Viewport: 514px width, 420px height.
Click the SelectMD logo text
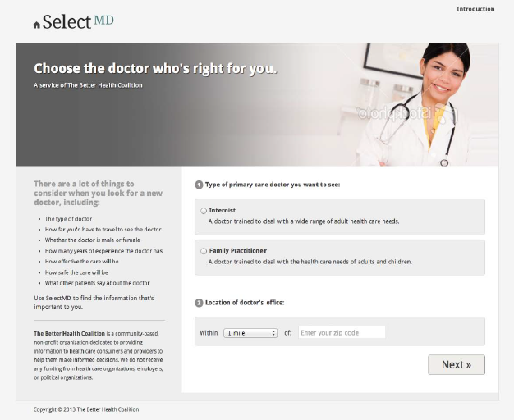pyautogui.click(x=78, y=21)
